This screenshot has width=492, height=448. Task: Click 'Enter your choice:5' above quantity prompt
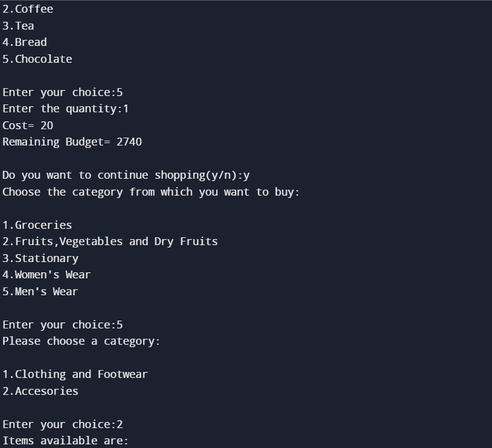[x=62, y=92]
